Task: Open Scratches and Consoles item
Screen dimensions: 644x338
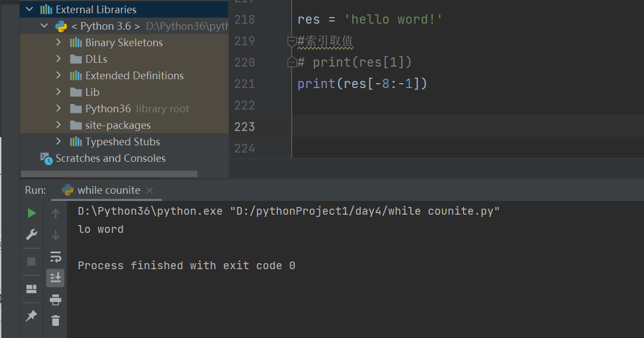Action: point(110,158)
